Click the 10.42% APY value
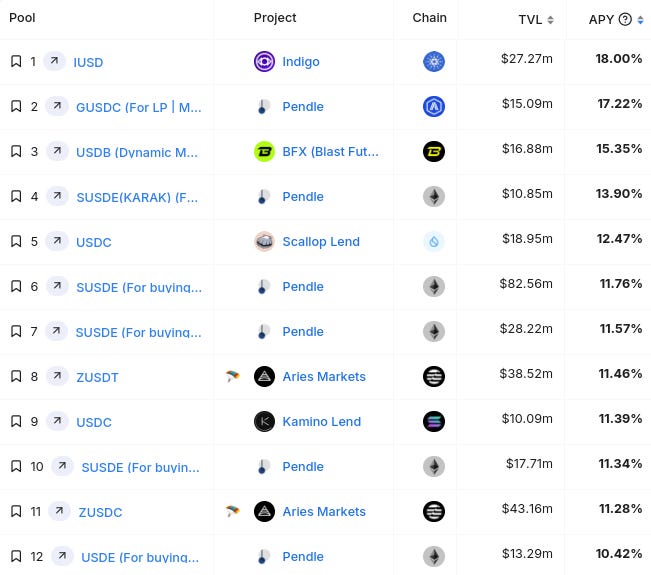Image resolution: width=651 pixels, height=575 pixels. click(x=619, y=553)
